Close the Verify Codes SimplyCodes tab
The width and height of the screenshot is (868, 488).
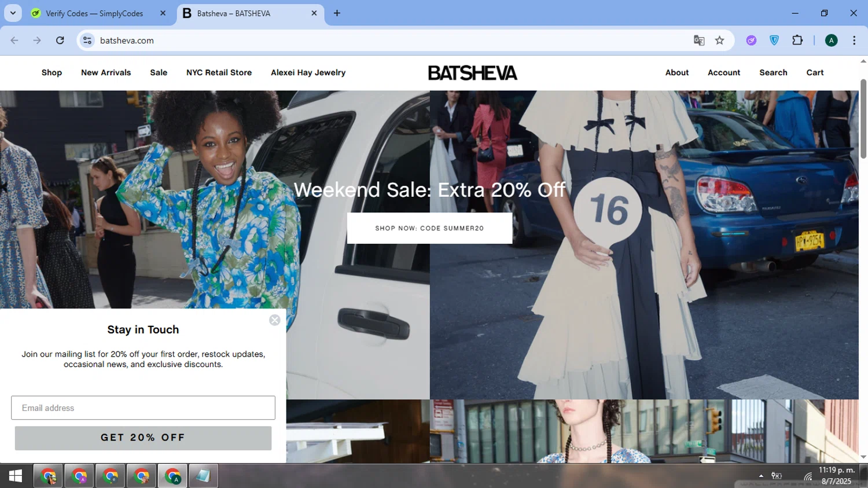pos(163,13)
